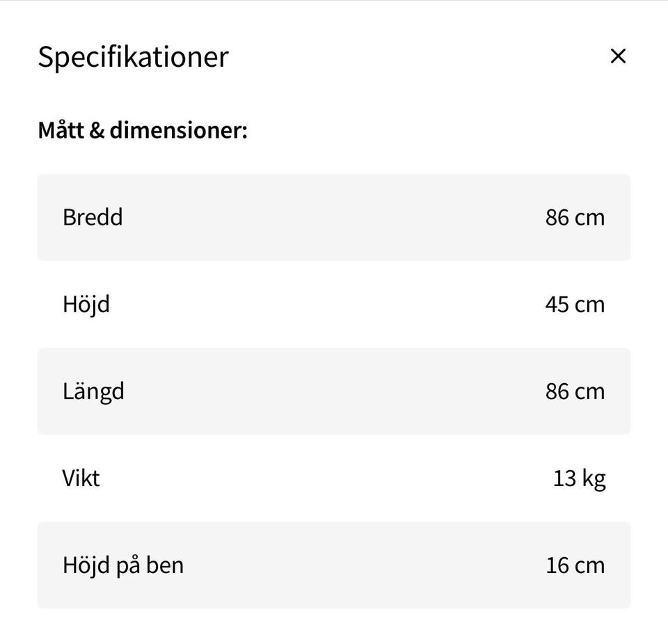Image resolution: width=668 pixels, height=644 pixels.
Task: Select the 16 cm leg height value
Action: pyautogui.click(x=575, y=565)
